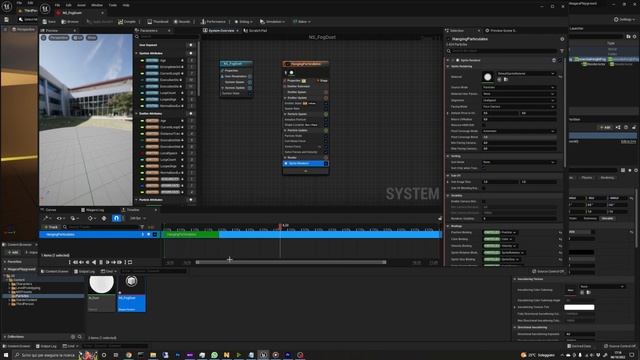The width and height of the screenshot is (640, 360).
Task: Toggle the timeline snapping magnet icon
Action: pyautogui.click(x=116, y=218)
